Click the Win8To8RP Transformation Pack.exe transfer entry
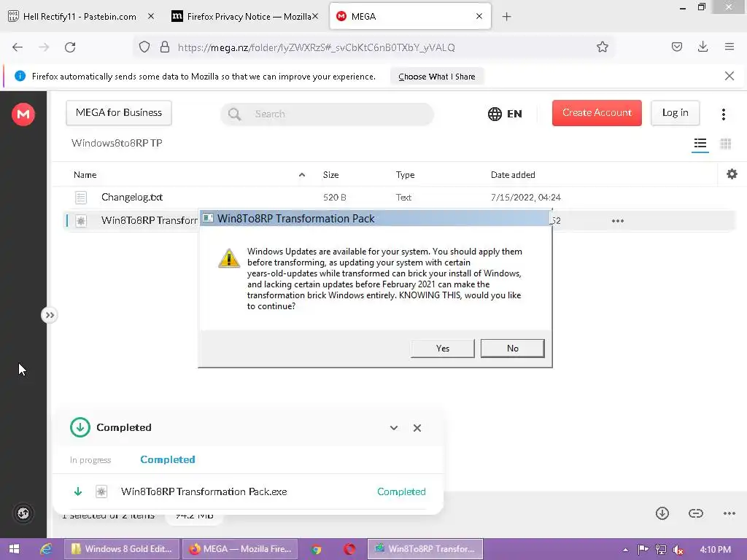 tap(248, 491)
